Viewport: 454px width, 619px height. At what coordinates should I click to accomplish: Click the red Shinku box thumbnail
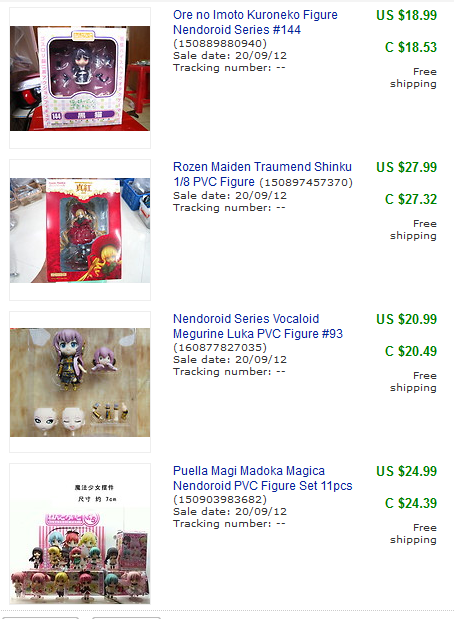tap(80, 230)
